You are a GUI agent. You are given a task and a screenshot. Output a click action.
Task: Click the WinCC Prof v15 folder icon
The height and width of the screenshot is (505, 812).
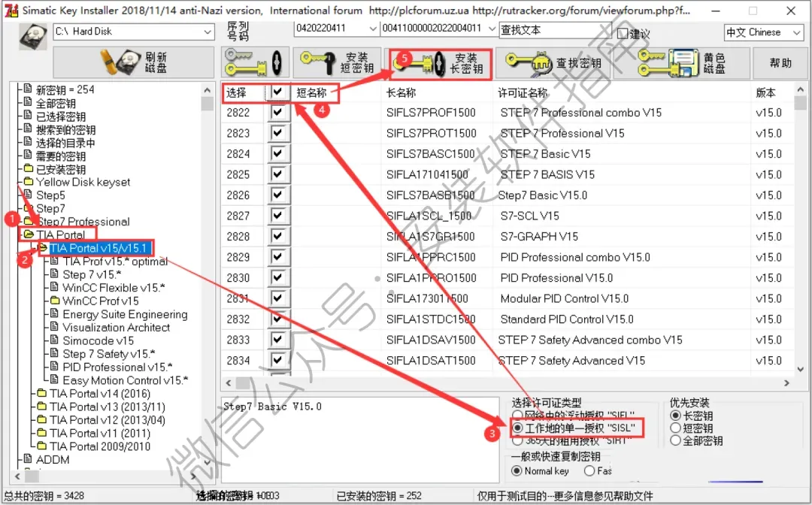[x=55, y=301]
